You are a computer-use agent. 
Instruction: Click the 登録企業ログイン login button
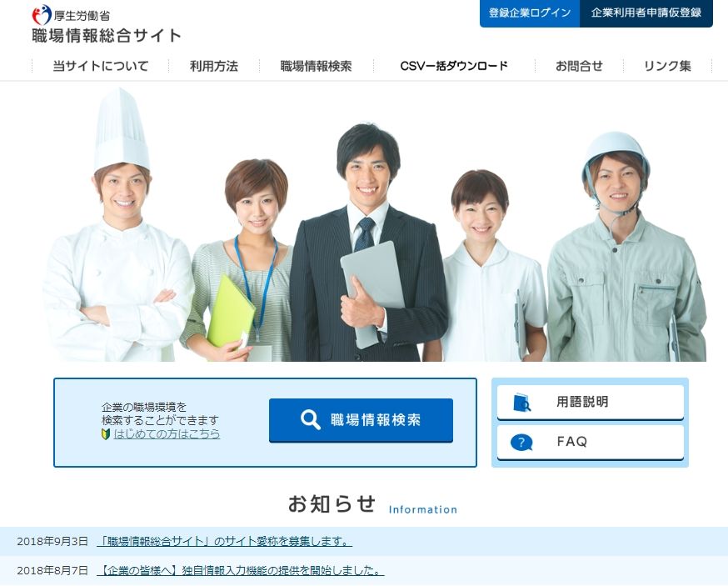(x=529, y=14)
